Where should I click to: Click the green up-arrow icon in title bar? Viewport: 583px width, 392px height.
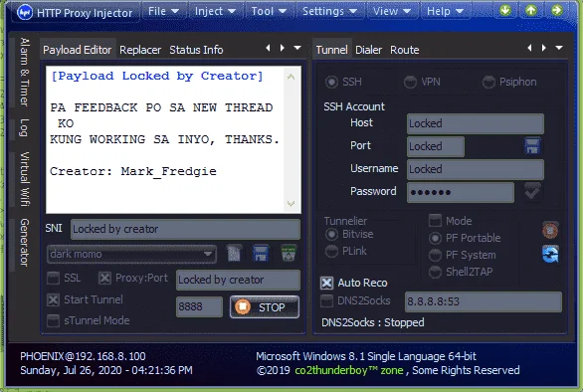[531, 10]
